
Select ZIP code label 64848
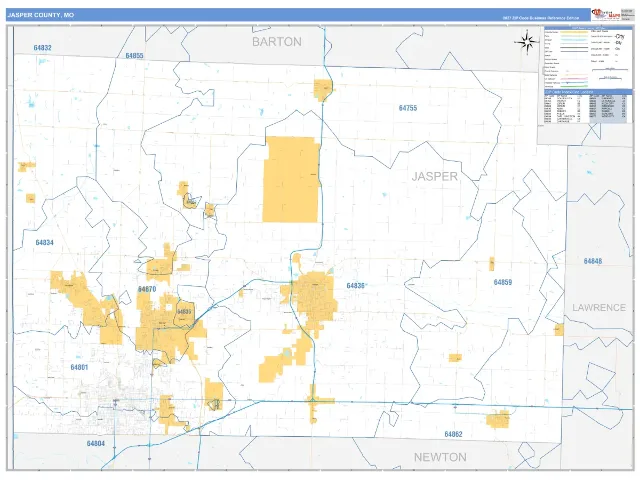(593, 261)
